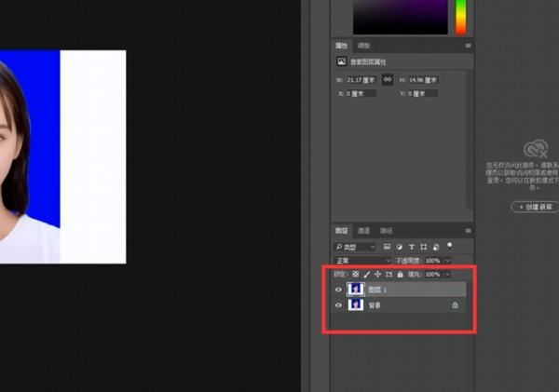Viewport: 559px width, 392px height.
Task: Switch to the 调整 (Adjustments) tab
Action: click(363, 45)
